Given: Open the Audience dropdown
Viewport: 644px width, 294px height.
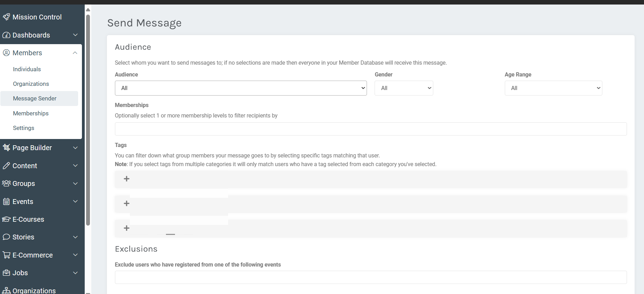Looking at the screenshot, I should [x=241, y=88].
